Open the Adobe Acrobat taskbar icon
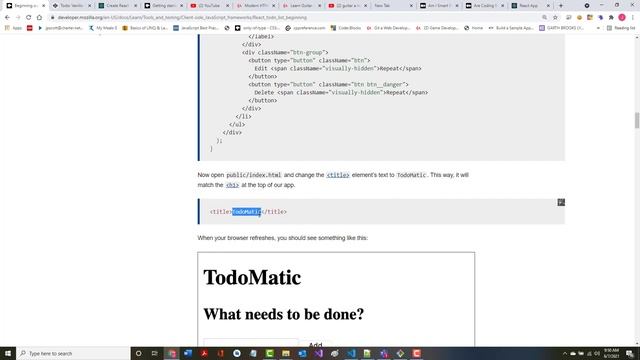Image resolution: width=640 pixels, height=360 pixels. [204, 353]
